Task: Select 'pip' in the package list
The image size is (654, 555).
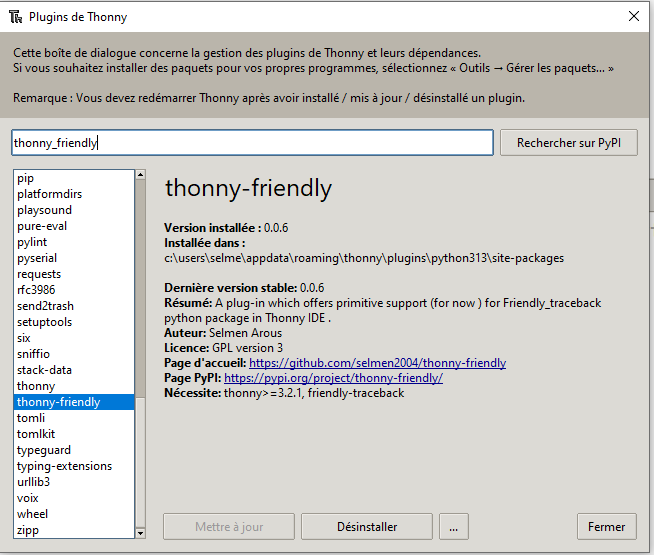Action: (x=74, y=178)
